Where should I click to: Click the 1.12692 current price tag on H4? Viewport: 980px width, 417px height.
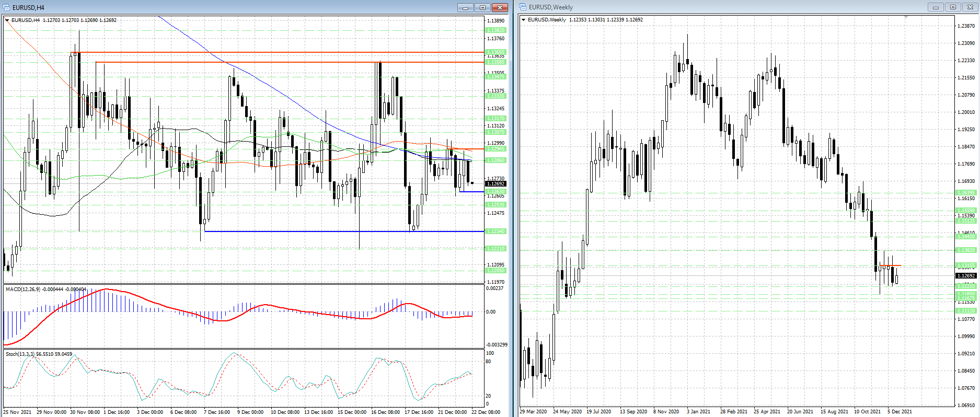click(495, 184)
